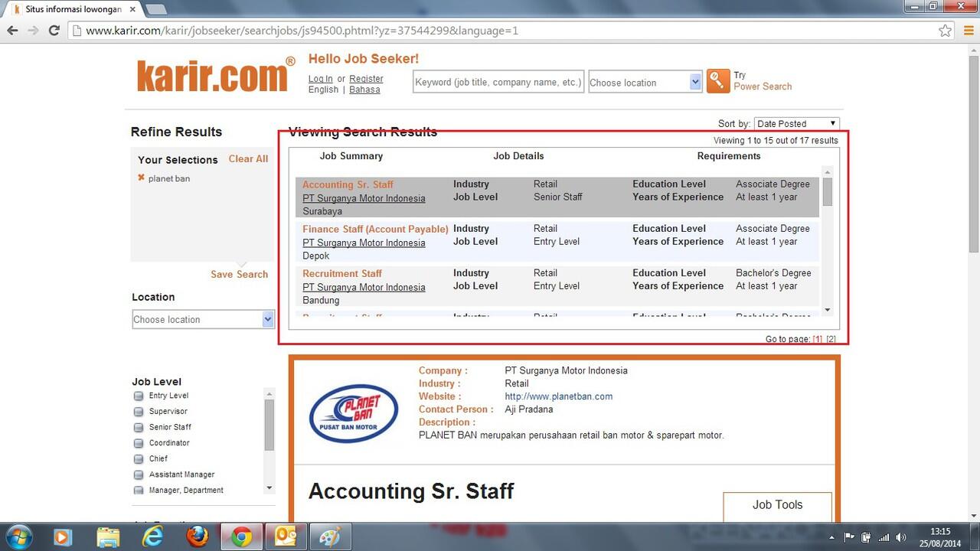
Task: Open Windows Media Player in taskbar
Action: (63, 537)
